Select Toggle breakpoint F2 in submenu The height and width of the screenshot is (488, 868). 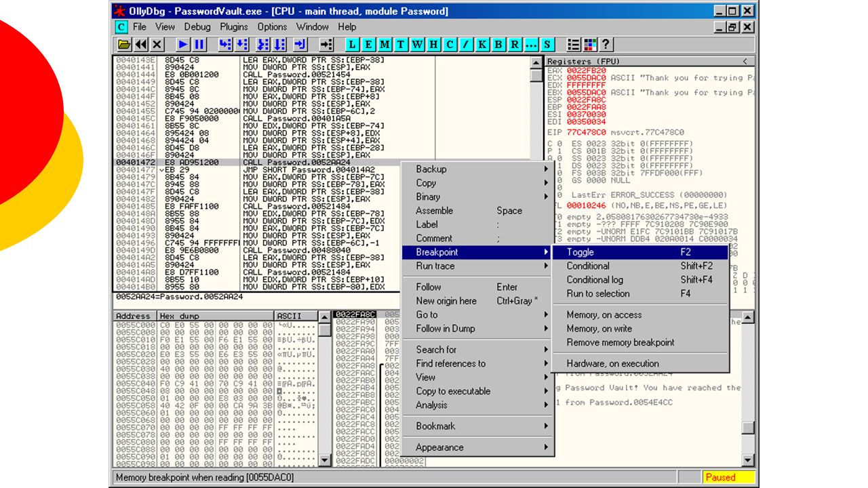640,252
